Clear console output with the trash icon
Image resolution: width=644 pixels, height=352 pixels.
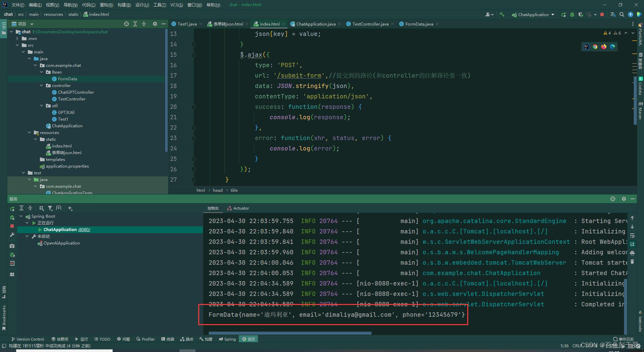coord(632,262)
